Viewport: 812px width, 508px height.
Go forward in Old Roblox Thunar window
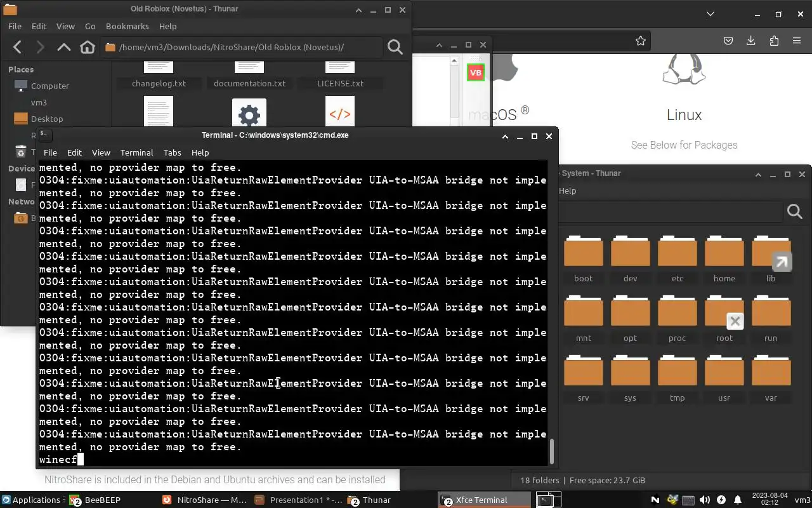(40, 47)
